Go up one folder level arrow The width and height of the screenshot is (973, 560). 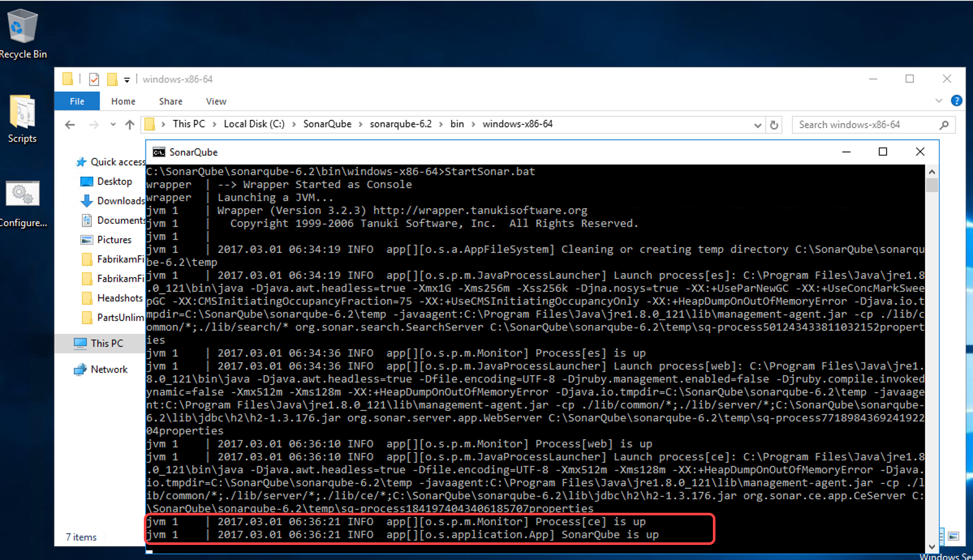click(x=130, y=125)
